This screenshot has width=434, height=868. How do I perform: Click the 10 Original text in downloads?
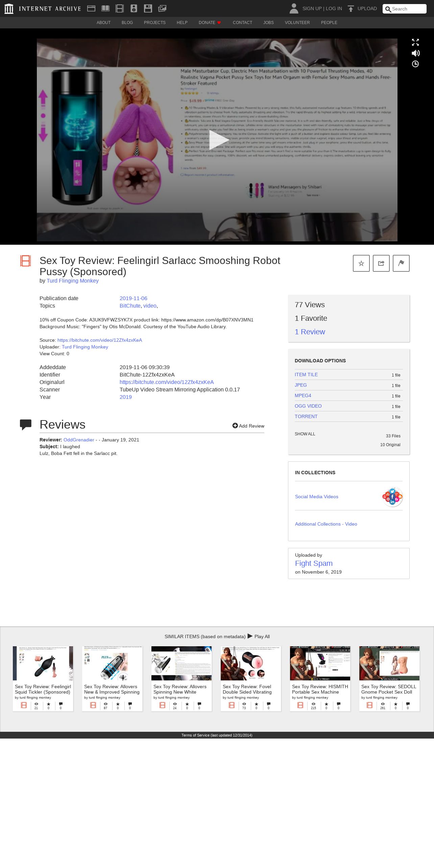click(390, 445)
